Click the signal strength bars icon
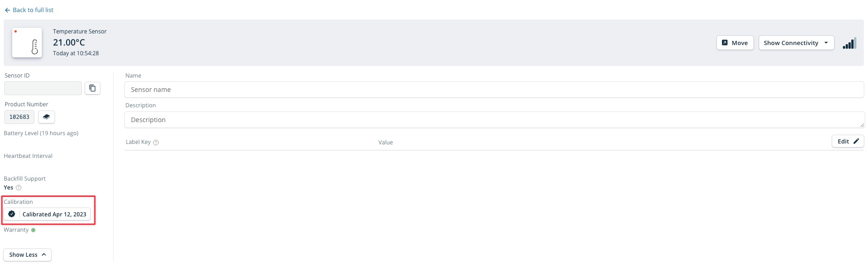The image size is (868, 267). coord(849,43)
